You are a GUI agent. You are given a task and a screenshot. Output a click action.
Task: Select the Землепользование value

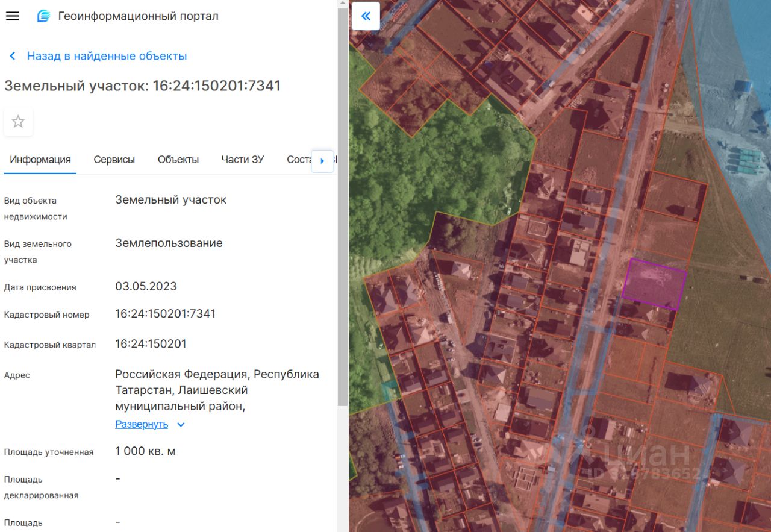pos(169,243)
